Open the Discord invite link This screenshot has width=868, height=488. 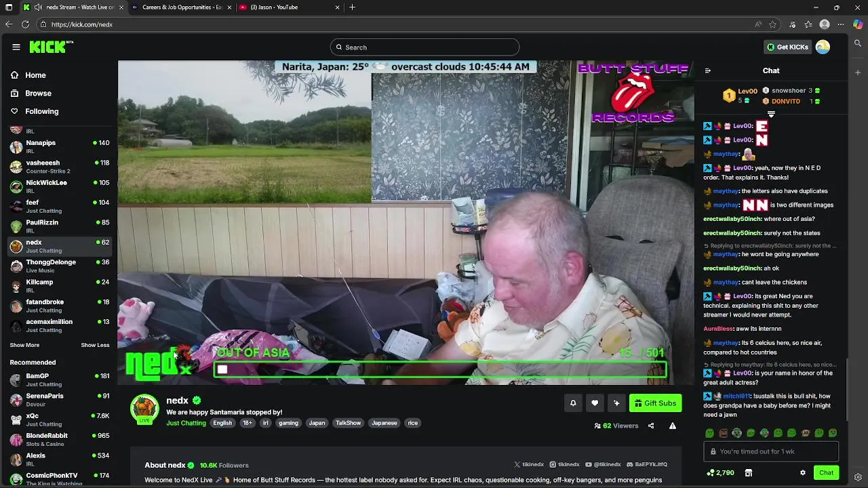(646, 465)
